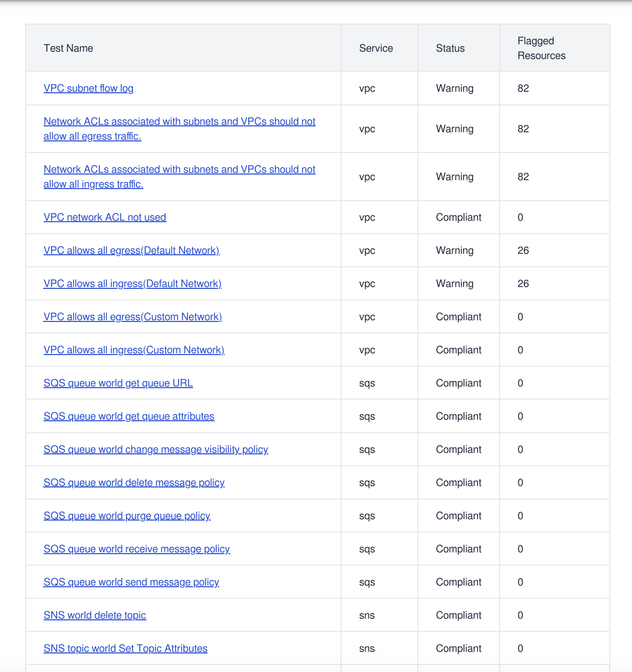
Task: Open SNS world delete topic test
Action: coord(95,615)
